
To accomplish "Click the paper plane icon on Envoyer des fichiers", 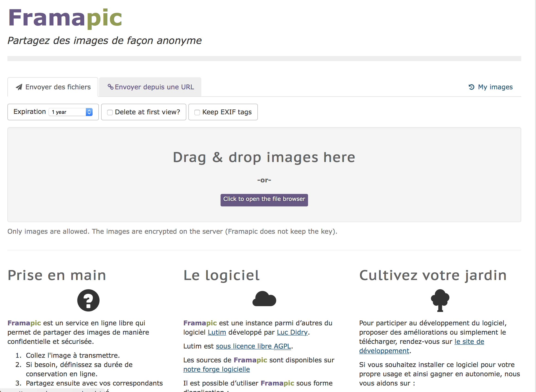I will click(19, 87).
